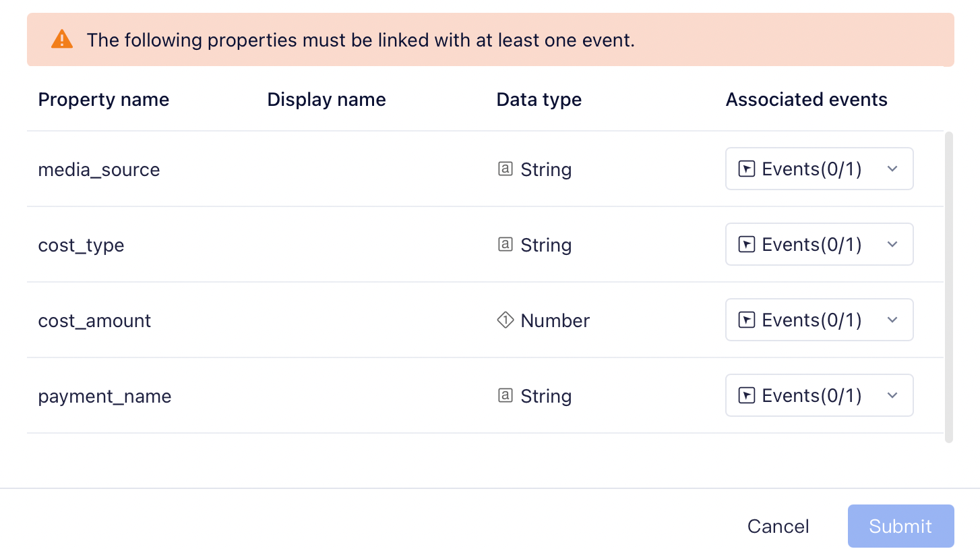Click event cursor icon in cost_amount row
This screenshot has width=980, height=549.
coord(747,320)
